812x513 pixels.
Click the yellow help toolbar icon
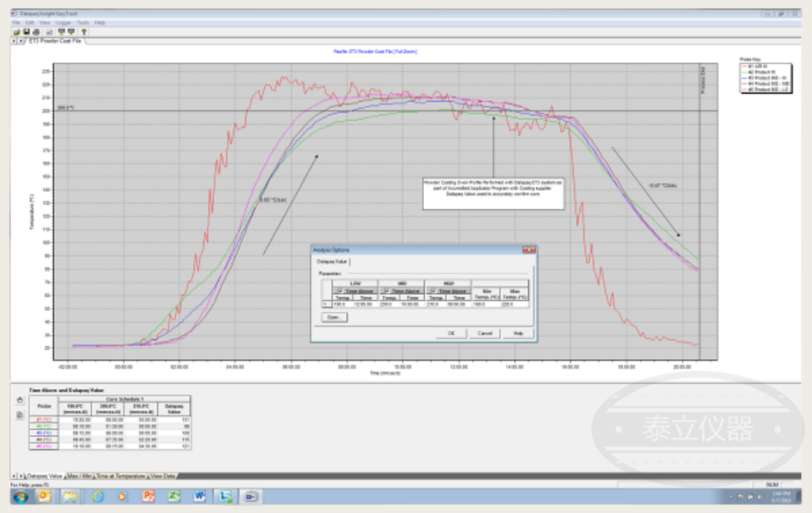(x=84, y=32)
